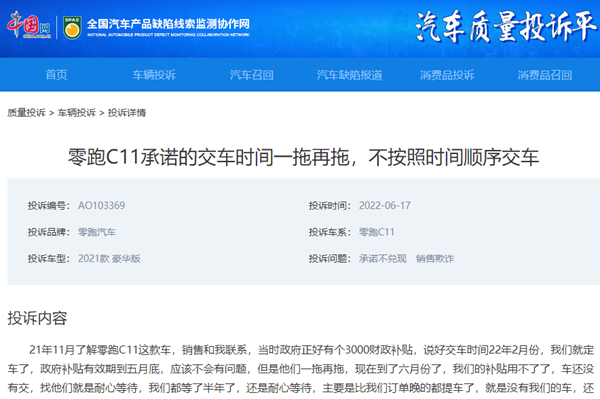
Task: Open the 消费品投诉 navigation item
Action: click(447, 75)
